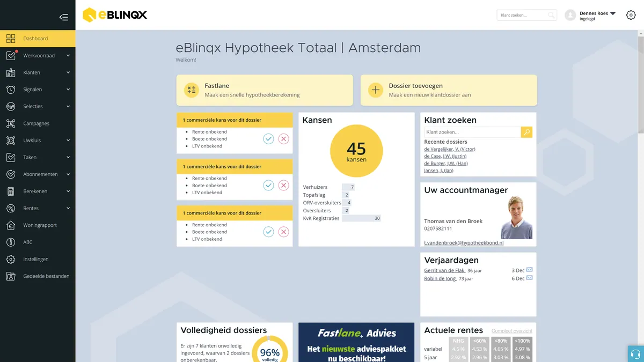This screenshot has width=644, height=362.
Task: Open the Dashboard grid icon
Action: coord(11,39)
